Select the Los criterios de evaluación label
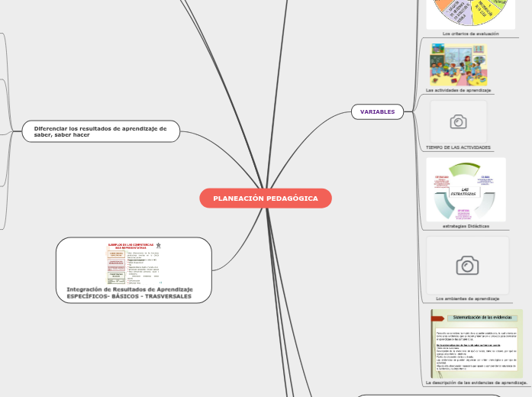The image size is (532, 397). tap(470, 34)
